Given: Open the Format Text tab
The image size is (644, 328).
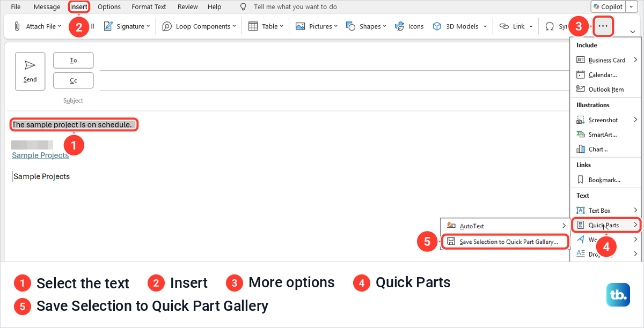Looking at the screenshot, I should point(149,7).
